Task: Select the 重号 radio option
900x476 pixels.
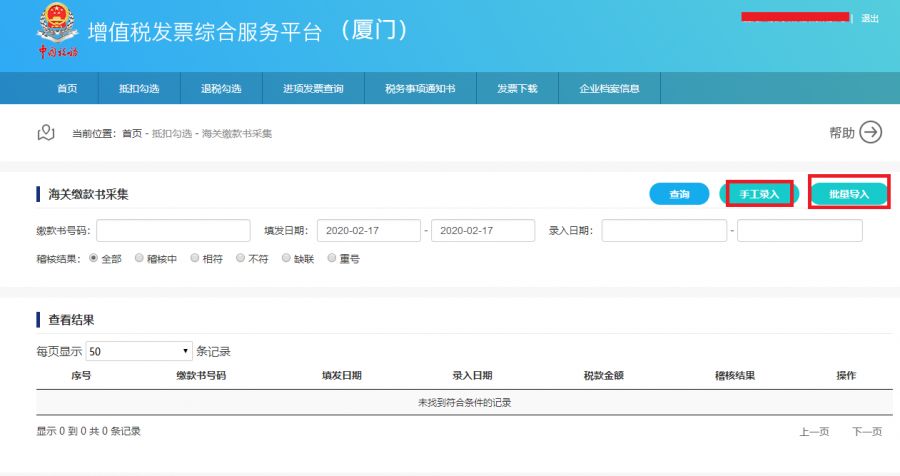Action: click(332, 258)
